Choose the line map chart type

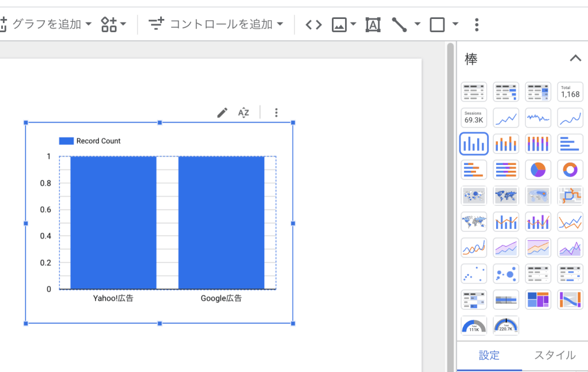(570, 195)
